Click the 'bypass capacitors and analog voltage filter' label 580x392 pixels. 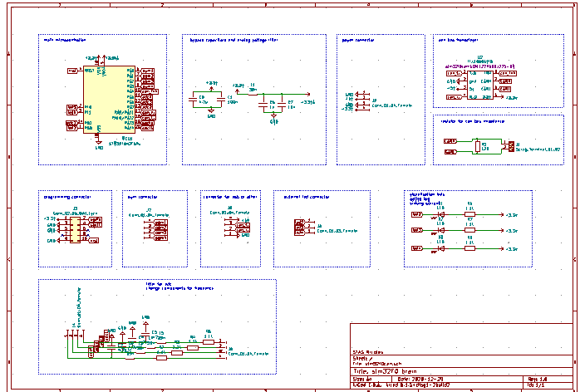233,40
